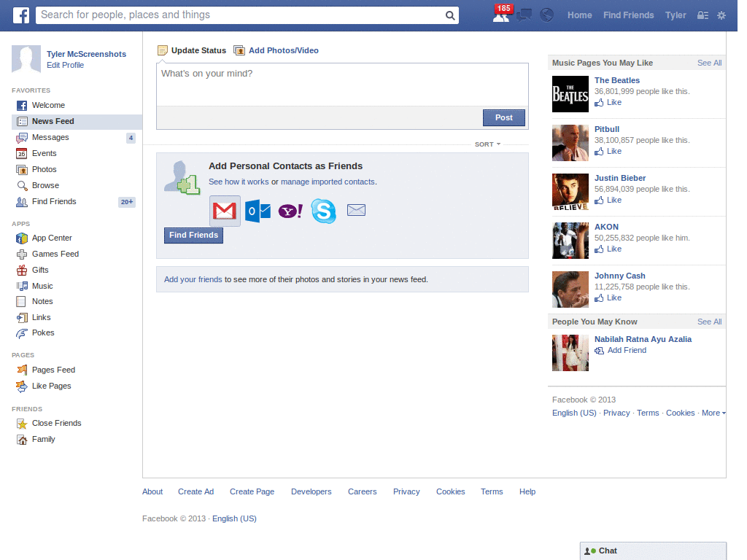Click the blue Find Friends button

tap(193, 236)
